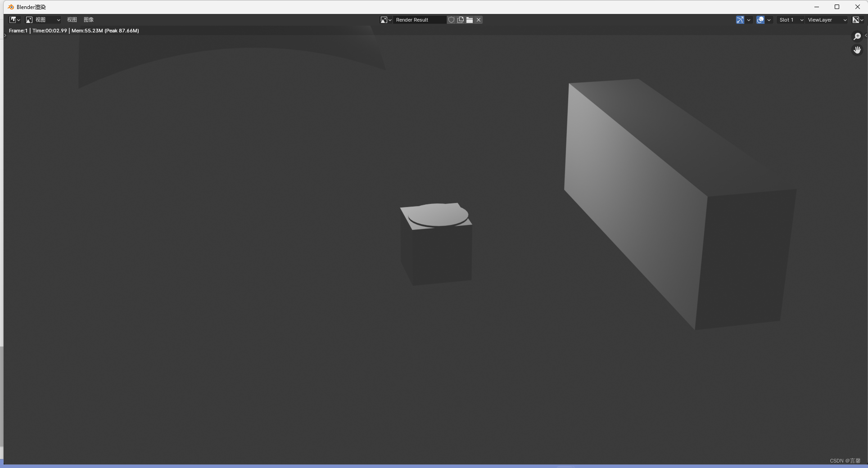Select the zoom magnifier tool
The height and width of the screenshot is (468, 868).
858,36
